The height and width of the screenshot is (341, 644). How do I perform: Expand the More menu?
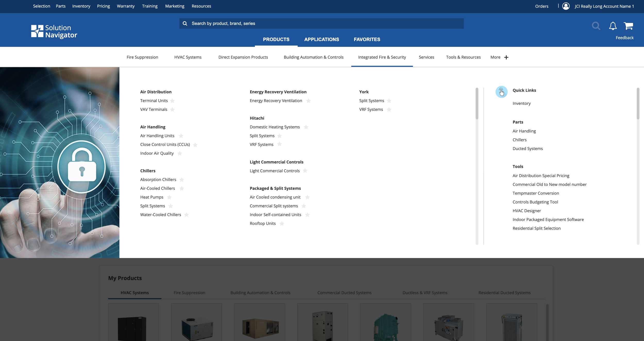click(499, 57)
